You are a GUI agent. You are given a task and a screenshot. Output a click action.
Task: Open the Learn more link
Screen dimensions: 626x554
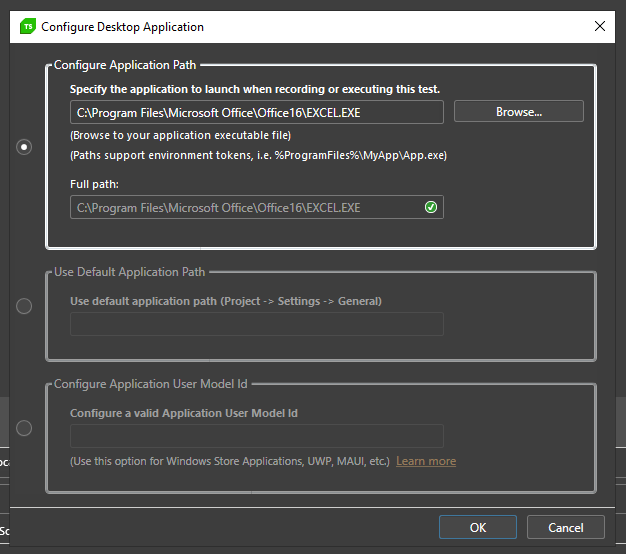[426, 461]
